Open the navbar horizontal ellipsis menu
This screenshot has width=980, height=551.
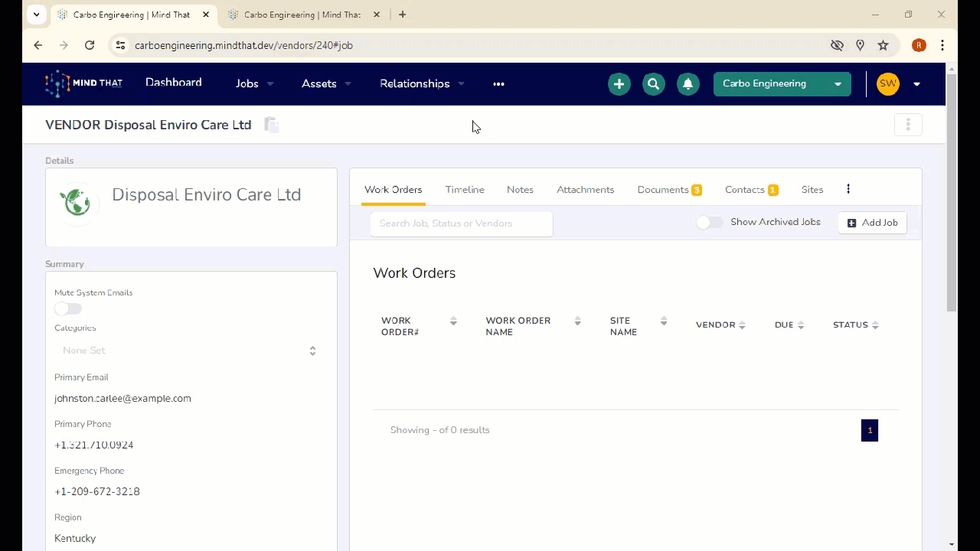pos(498,84)
